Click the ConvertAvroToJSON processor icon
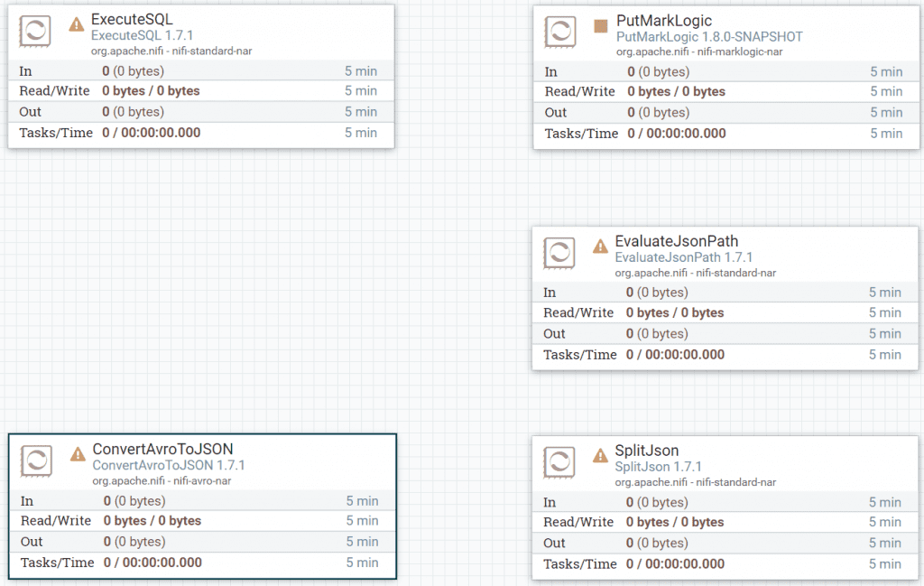The height and width of the screenshot is (586, 924). (x=34, y=460)
